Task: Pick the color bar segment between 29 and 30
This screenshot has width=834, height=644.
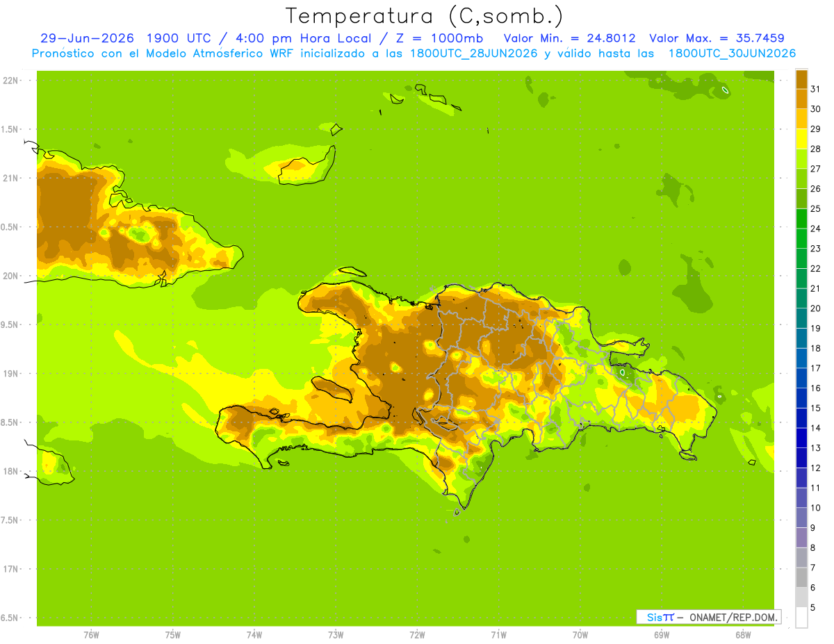Action: click(x=801, y=119)
